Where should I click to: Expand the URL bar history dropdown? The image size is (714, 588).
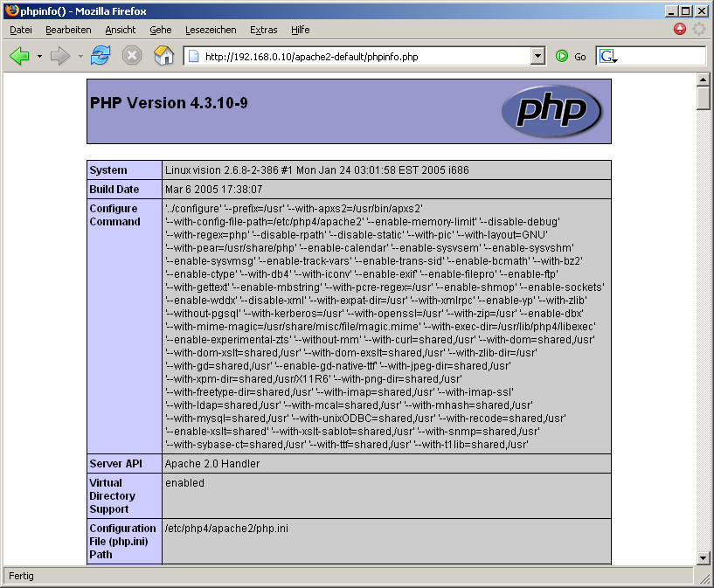(537, 56)
